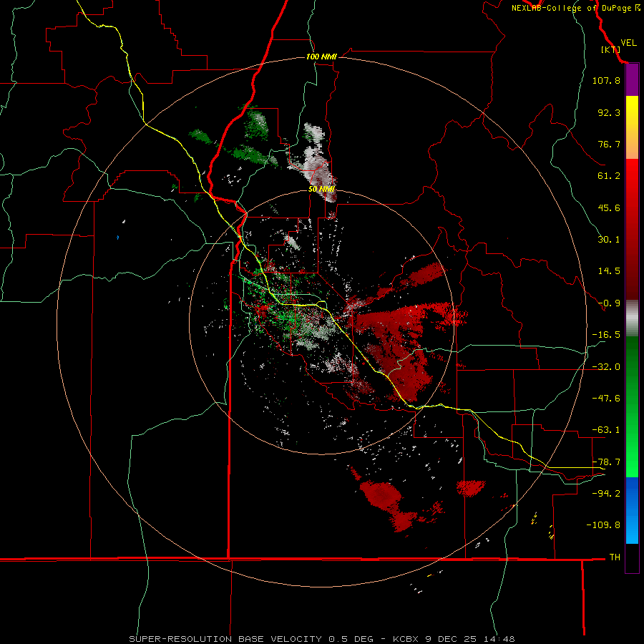This screenshot has width=644, height=644.
Task: Click the 92.3 legend value
Action: coord(609,112)
